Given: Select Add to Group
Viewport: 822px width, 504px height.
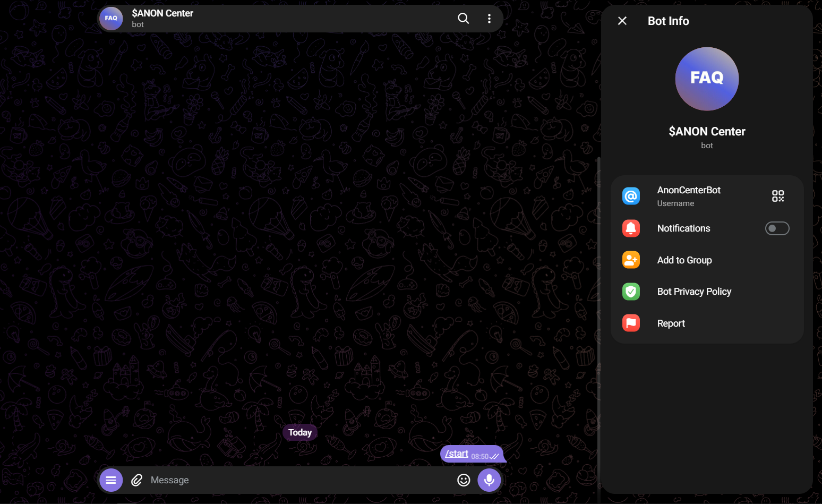Looking at the screenshot, I should point(707,260).
